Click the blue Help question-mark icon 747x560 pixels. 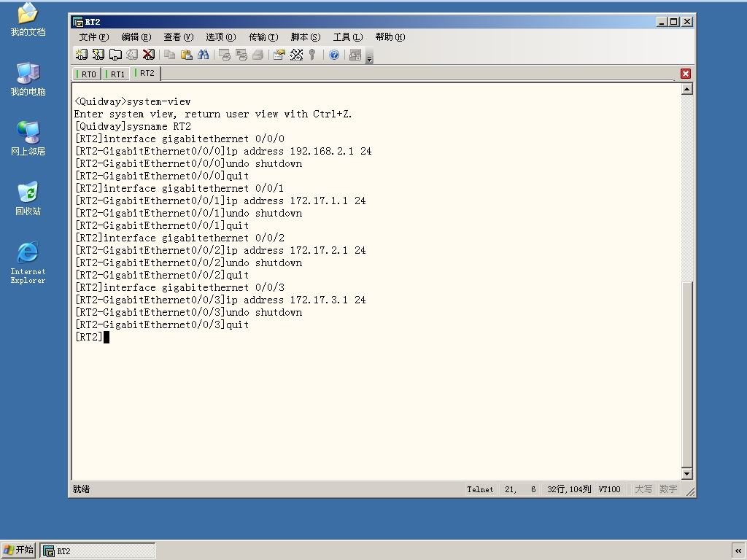pos(334,55)
